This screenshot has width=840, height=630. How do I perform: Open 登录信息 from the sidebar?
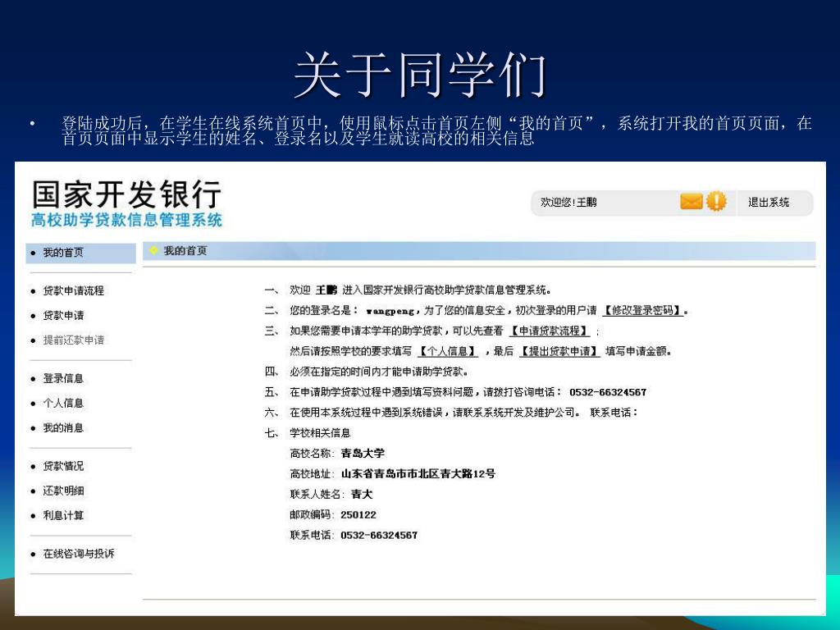(x=63, y=379)
